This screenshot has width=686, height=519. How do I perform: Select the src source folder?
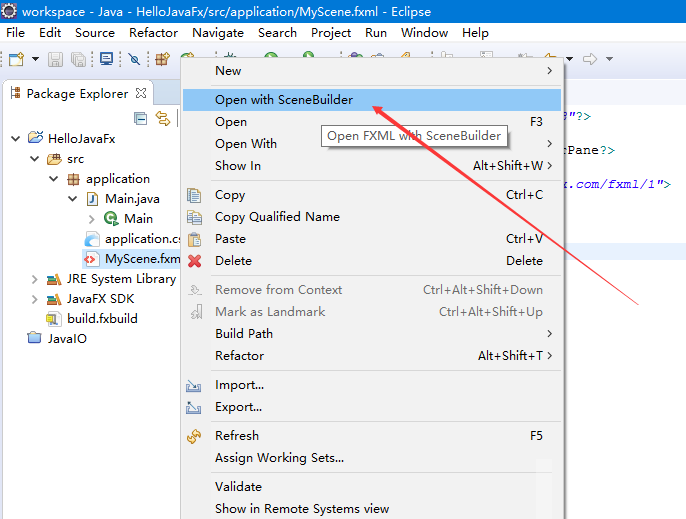click(75, 159)
